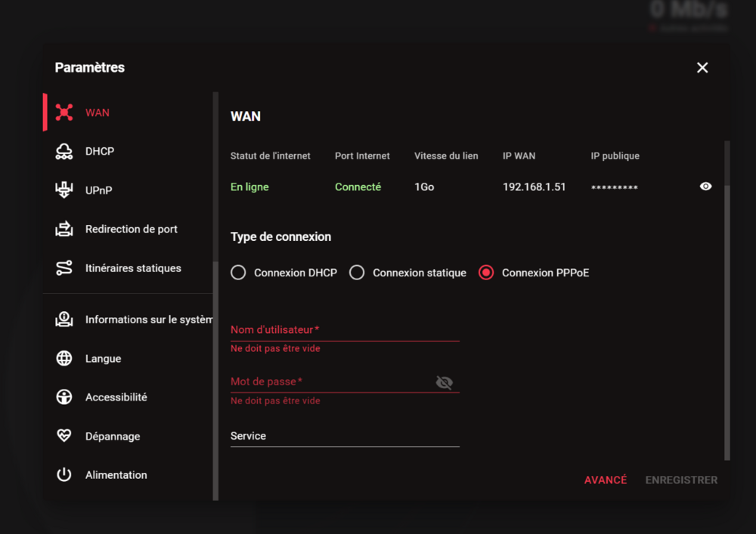
Task: Select the Connexion statique radio button
Action: (x=357, y=273)
